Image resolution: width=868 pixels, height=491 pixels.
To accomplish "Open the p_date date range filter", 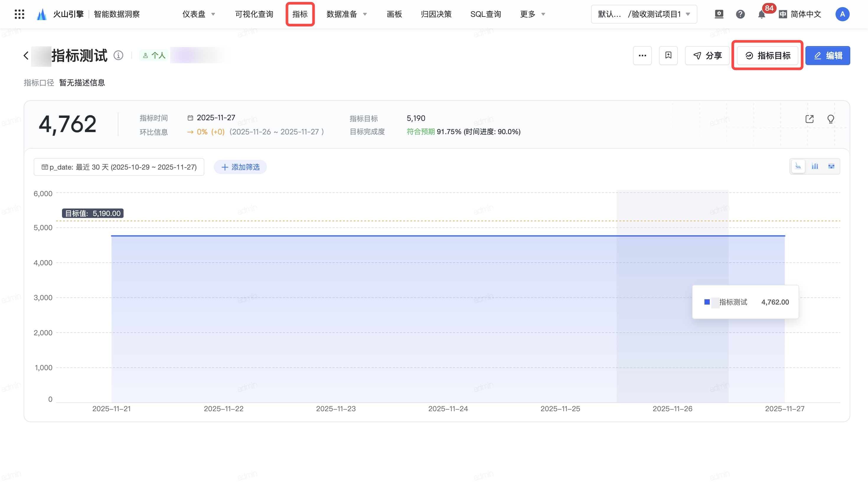I will (x=119, y=167).
